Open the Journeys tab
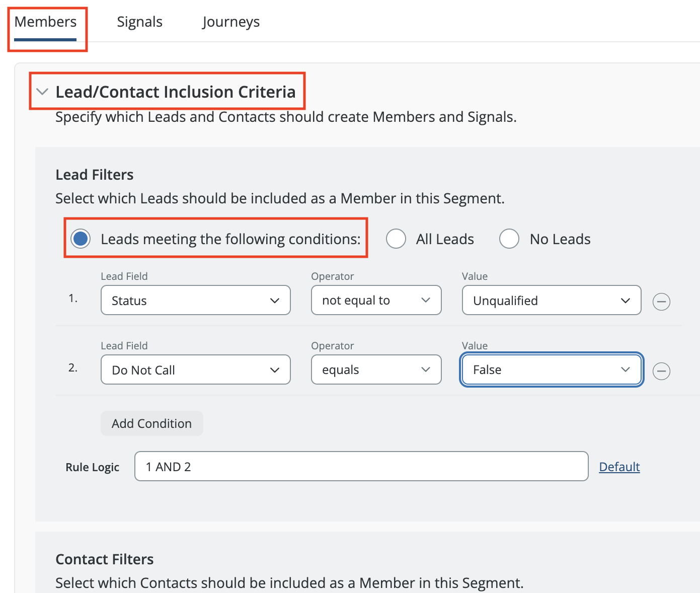 click(231, 22)
